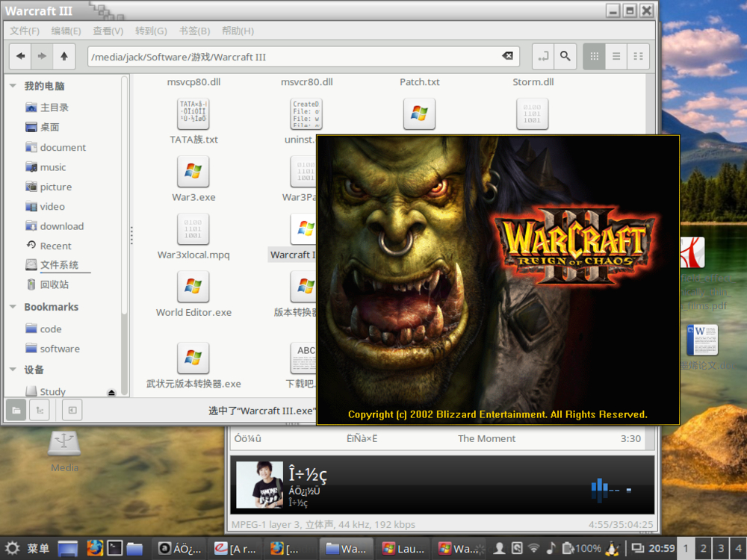The image size is (747, 560).
Task: Select War3xlocal.mpq file icon
Action: [193, 229]
